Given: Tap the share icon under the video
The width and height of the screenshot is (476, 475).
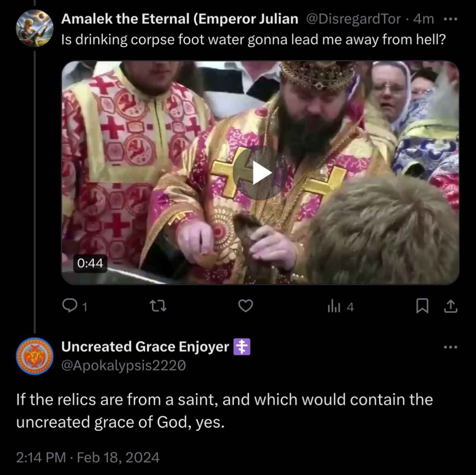Looking at the screenshot, I should pyautogui.click(x=451, y=306).
